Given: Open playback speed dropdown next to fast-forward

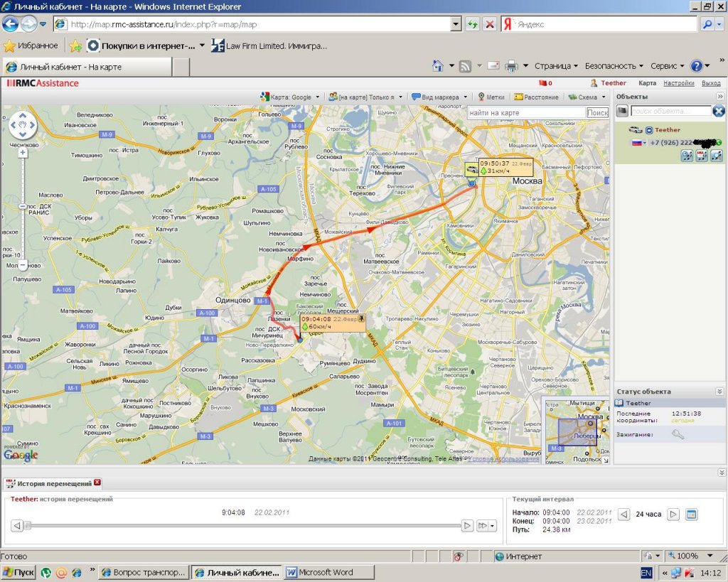Looking at the screenshot, I should tap(492, 525).
